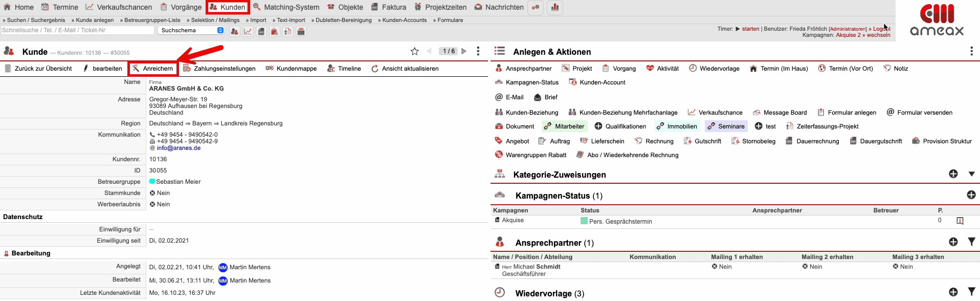Open the statistics bar chart icon

554,7
